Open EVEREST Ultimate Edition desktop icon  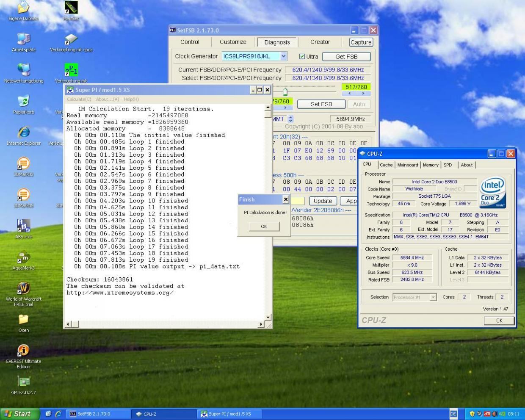tap(23, 351)
